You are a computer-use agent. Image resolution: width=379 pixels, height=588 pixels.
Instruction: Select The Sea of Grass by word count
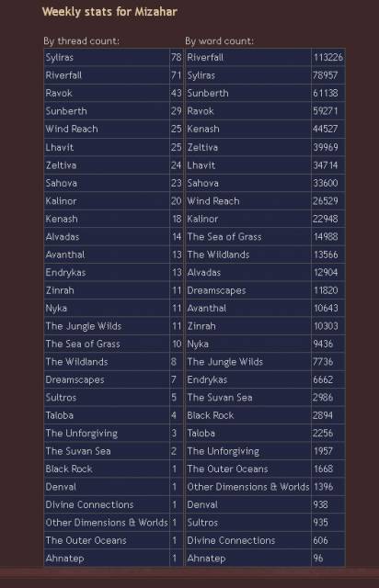point(224,237)
